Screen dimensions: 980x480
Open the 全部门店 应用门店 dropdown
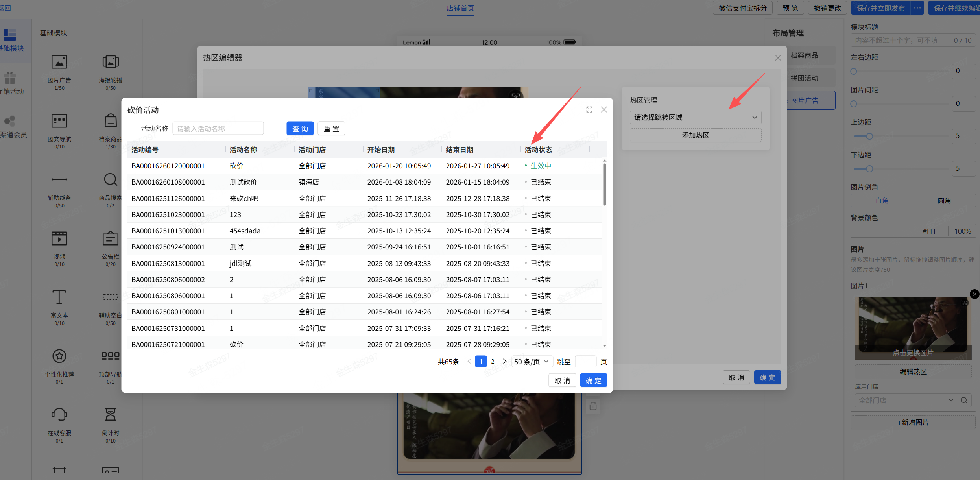(905, 401)
